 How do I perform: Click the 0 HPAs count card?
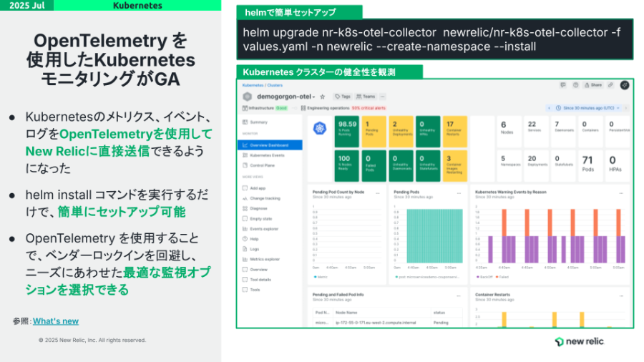[x=617, y=166]
